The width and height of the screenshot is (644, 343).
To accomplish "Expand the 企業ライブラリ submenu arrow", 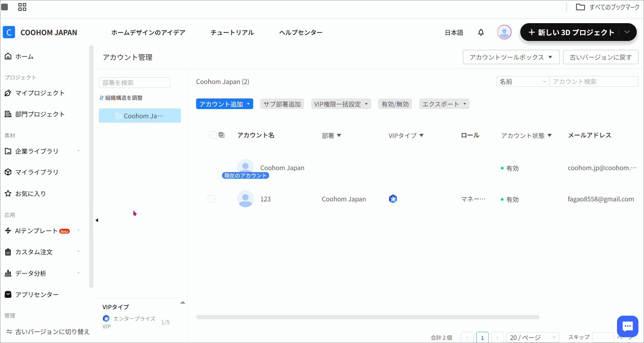I will [x=79, y=151].
